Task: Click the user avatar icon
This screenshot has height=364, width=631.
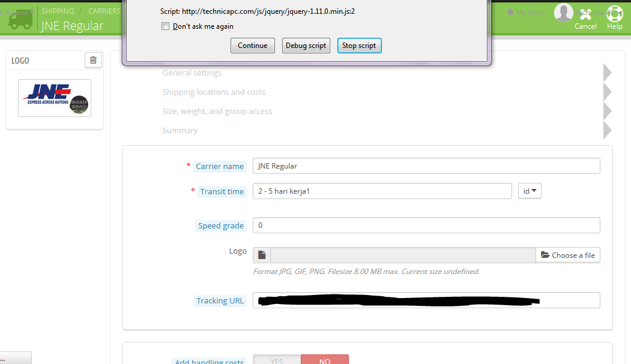Action: point(563,13)
